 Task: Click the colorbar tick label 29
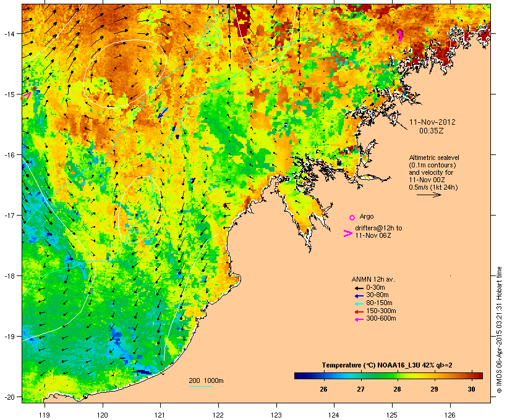point(434,389)
